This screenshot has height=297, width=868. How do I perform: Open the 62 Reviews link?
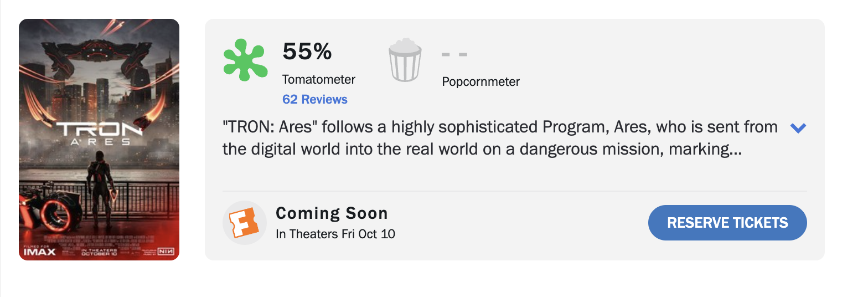pyautogui.click(x=314, y=100)
